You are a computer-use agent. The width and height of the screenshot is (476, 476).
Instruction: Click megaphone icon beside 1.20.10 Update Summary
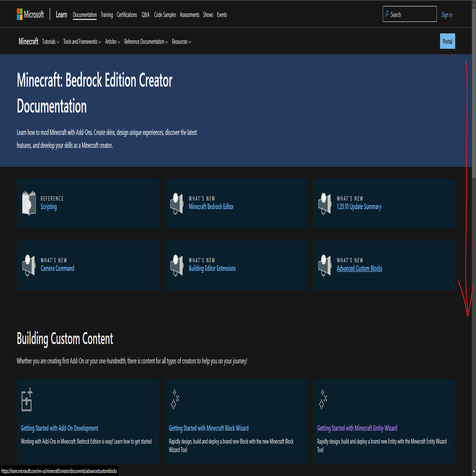tap(325, 203)
